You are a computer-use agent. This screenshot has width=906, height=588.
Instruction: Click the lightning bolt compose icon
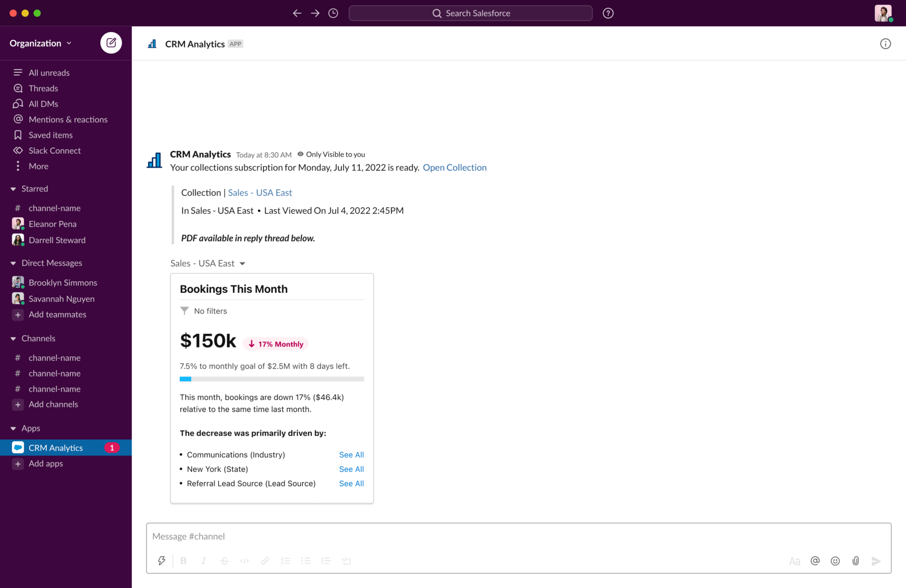161,561
